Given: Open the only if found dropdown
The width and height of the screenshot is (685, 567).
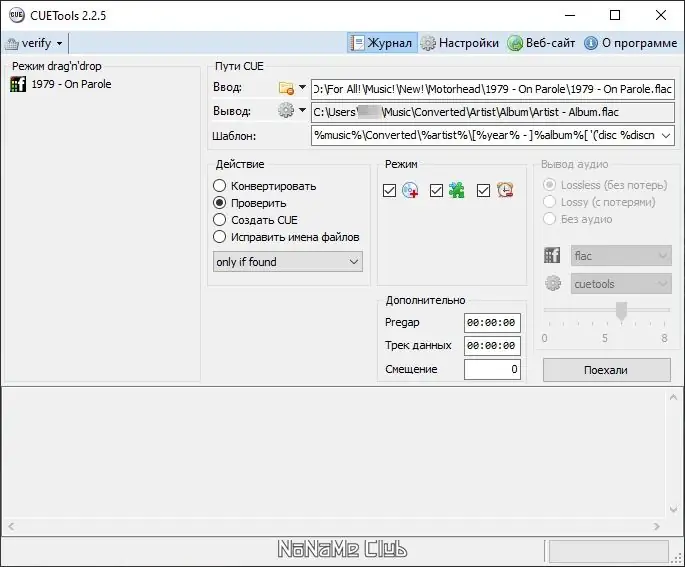Looking at the screenshot, I should point(287,262).
